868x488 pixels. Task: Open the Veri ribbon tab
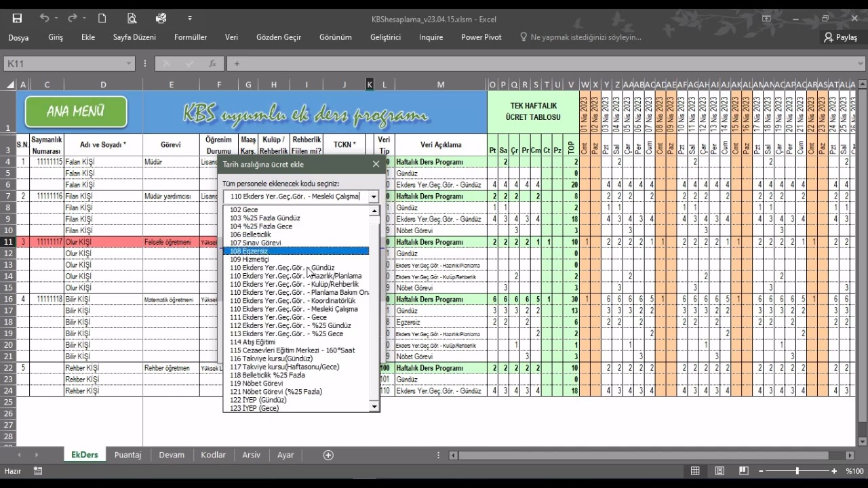pyautogui.click(x=232, y=37)
